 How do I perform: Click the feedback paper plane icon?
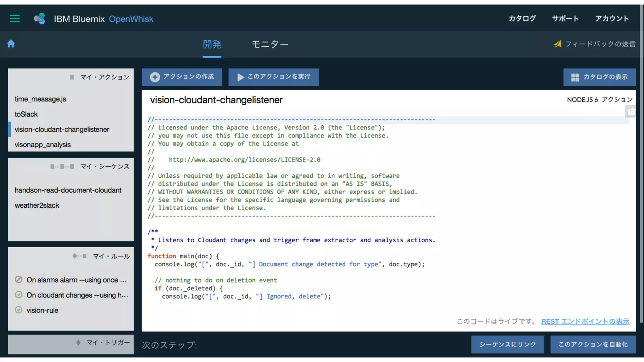tap(557, 44)
